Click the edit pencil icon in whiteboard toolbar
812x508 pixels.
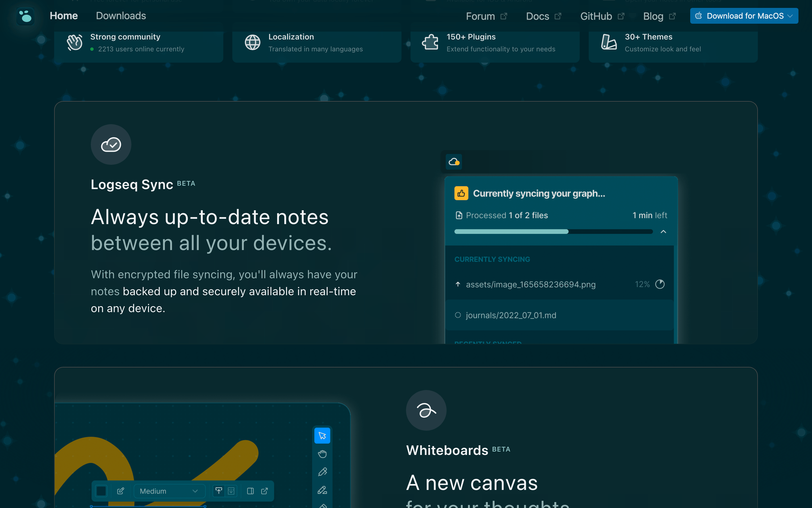120,491
